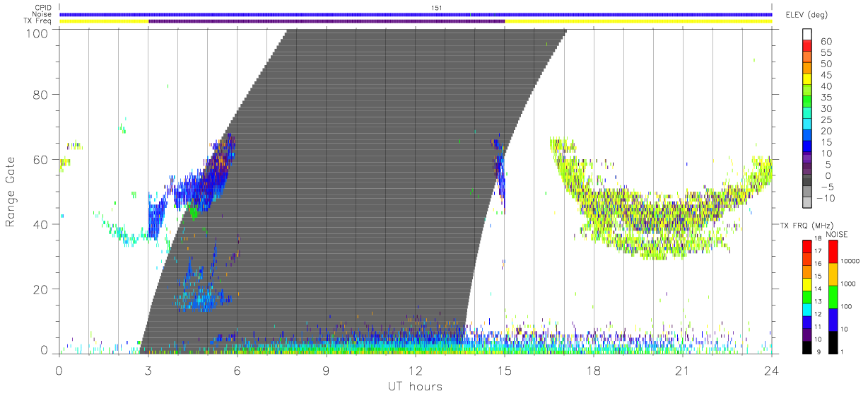The width and height of the screenshot is (868, 401).
Task: Click the 151 CPID value
Action: [437, 8]
